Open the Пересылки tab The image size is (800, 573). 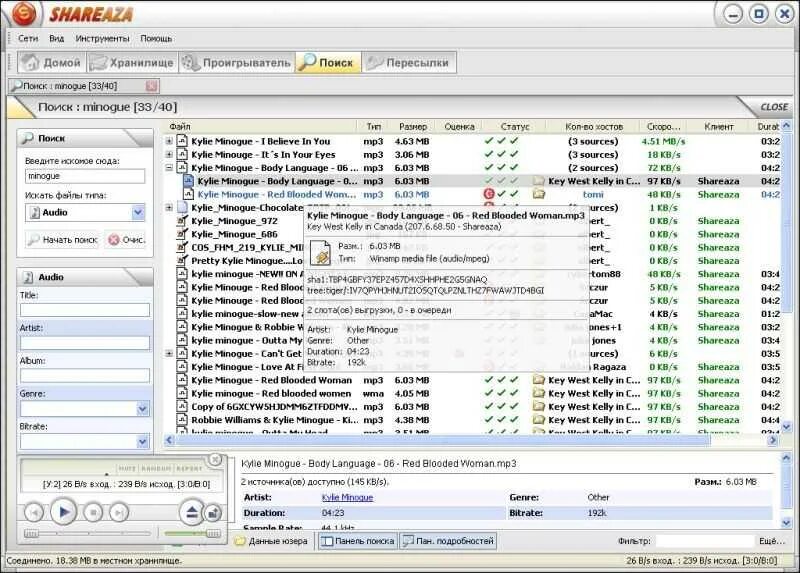click(x=409, y=63)
